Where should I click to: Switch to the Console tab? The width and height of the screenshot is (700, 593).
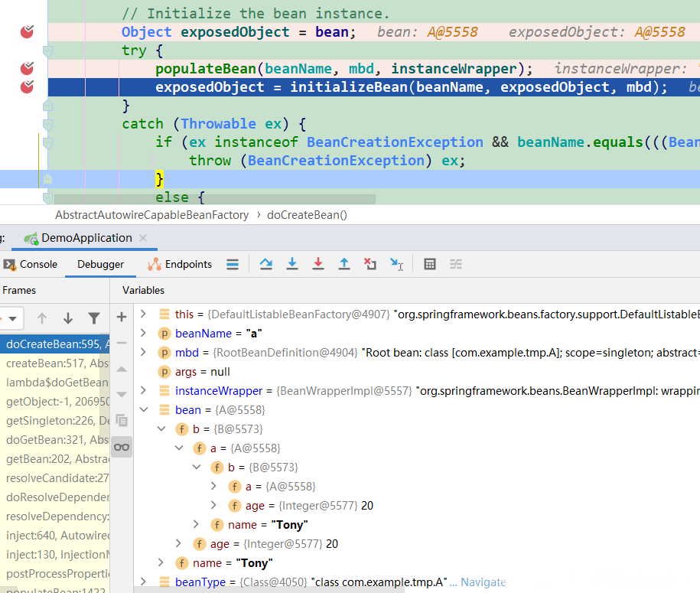coord(31,264)
